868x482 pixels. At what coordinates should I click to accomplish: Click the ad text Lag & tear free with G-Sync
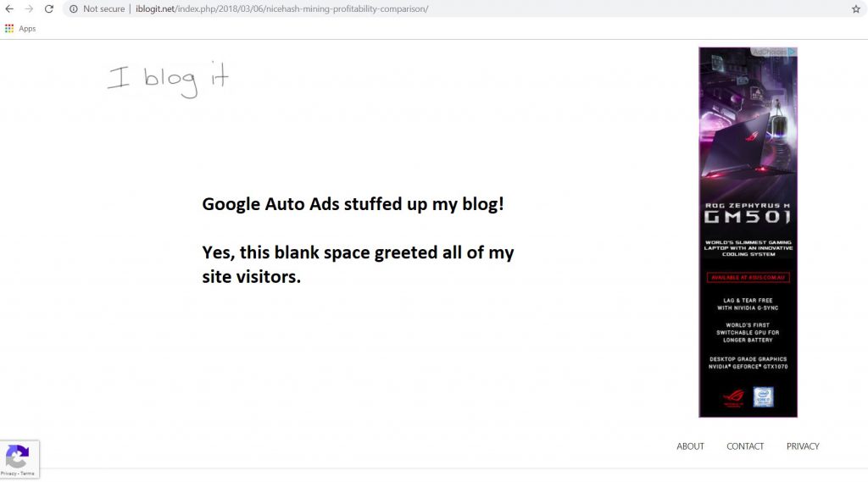point(748,304)
